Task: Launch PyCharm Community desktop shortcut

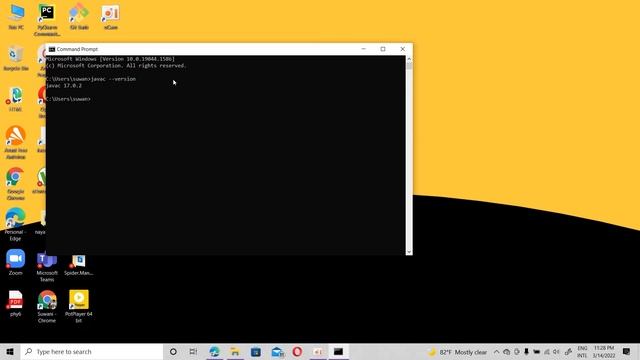Action: (47, 20)
